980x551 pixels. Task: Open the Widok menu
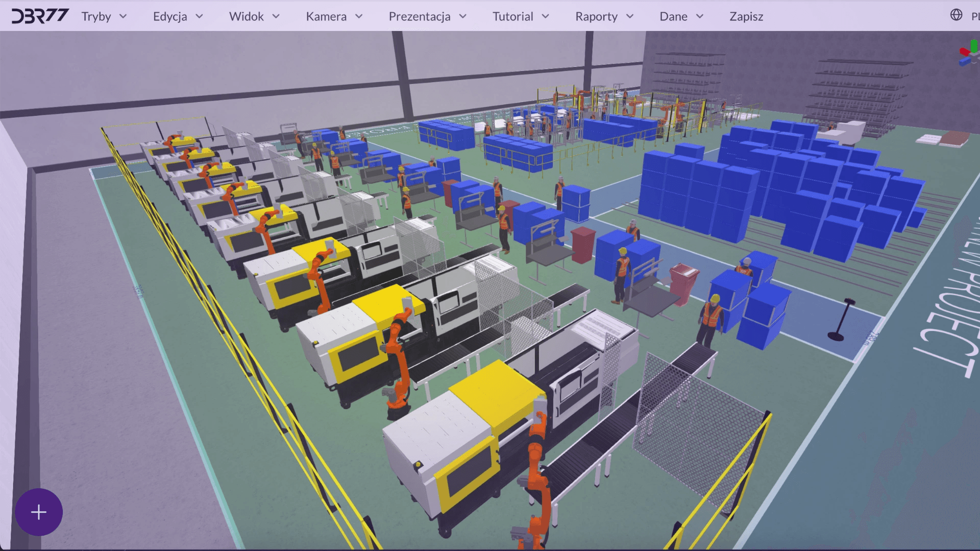247,16
